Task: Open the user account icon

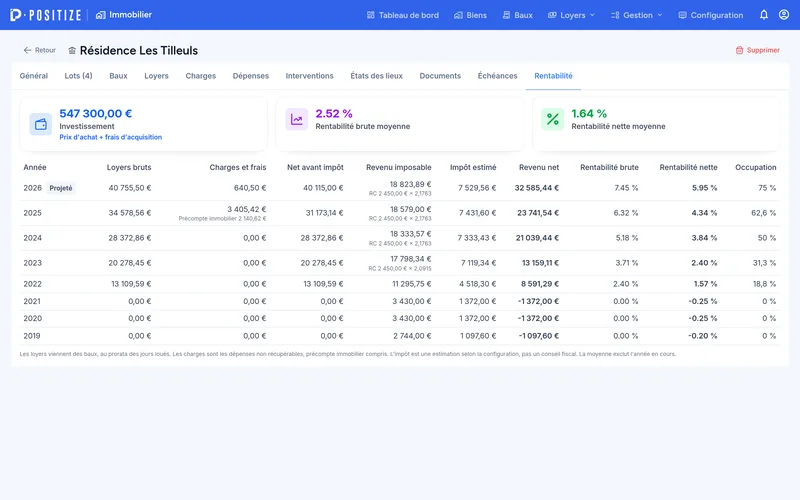Action: click(x=784, y=15)
